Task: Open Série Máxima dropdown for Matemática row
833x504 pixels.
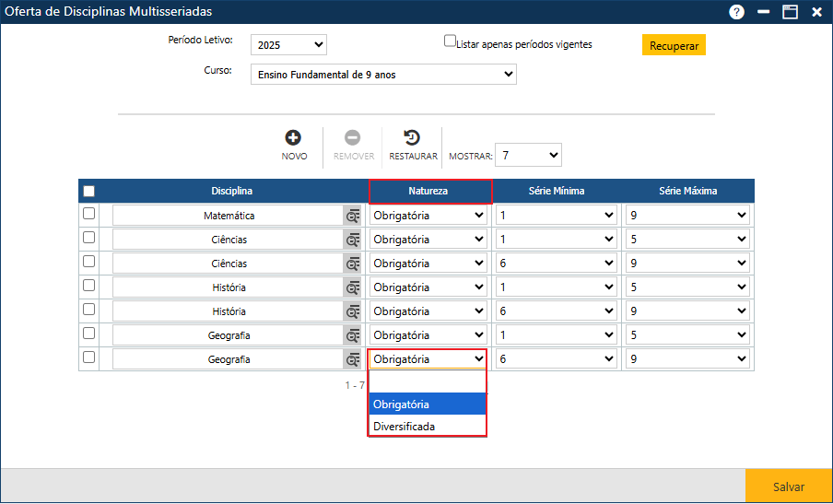Action: click(687, 216)
